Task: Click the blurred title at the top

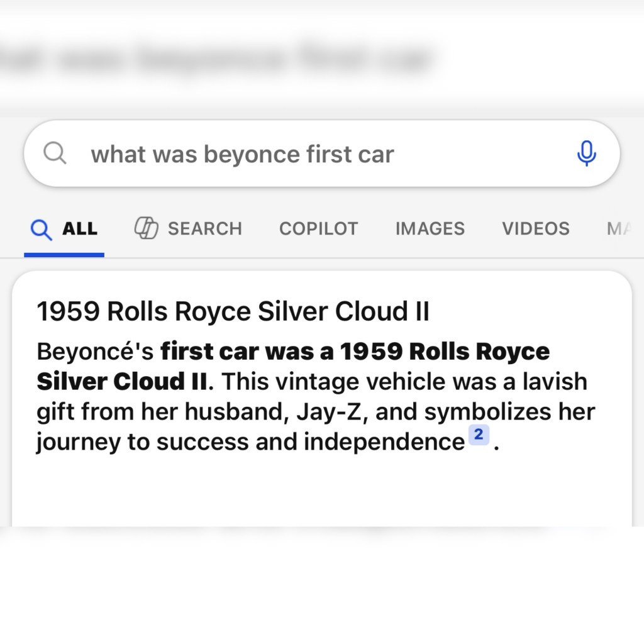Action: click(x=214, y=60)
